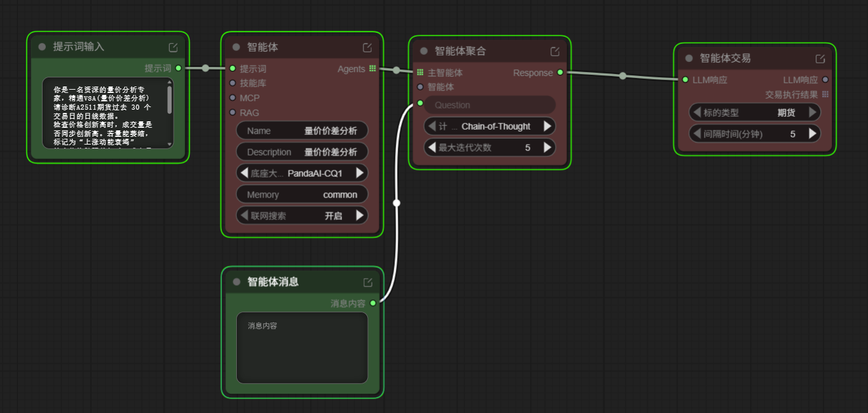Click the Name 量价价差分析 field
Viewport: 868px width, 413px height.
tap(301, 130)
